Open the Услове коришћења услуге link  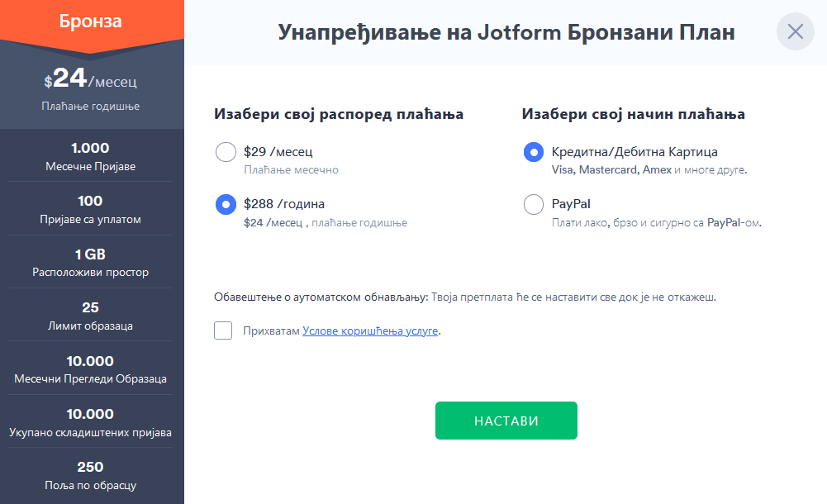click(370, 331)
